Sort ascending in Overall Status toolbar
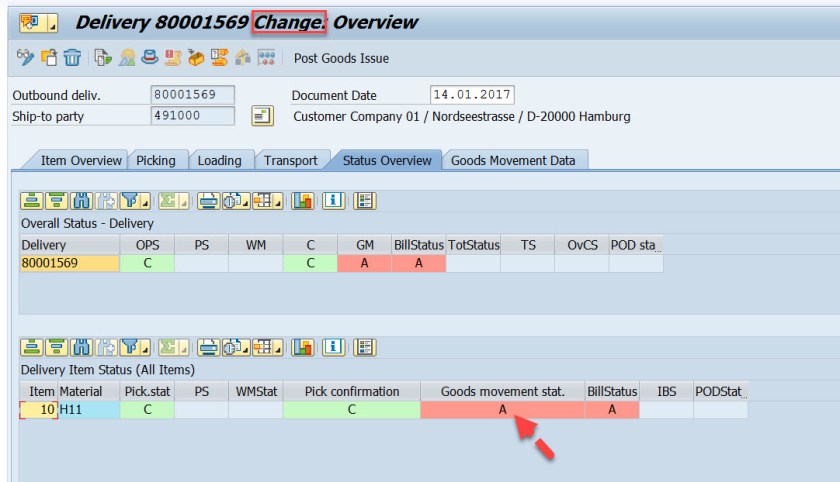 [x=32, y=201]
